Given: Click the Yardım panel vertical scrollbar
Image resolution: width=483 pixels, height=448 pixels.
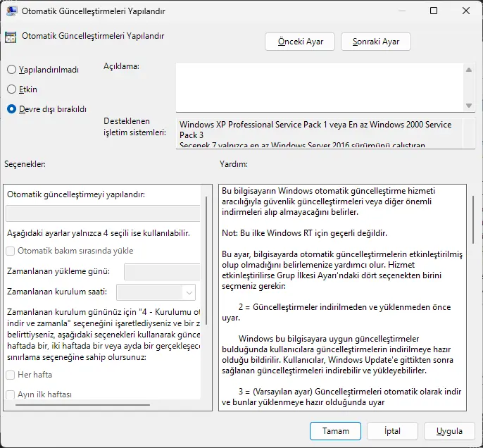Looking at the screenshot, I should click(x=473, y=220).
